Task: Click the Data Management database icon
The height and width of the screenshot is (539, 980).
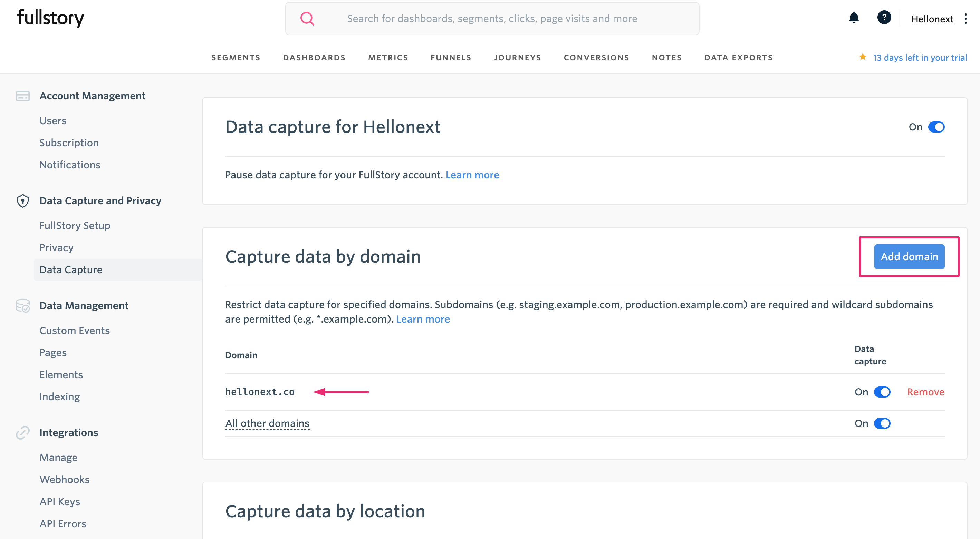Action: 23,306
